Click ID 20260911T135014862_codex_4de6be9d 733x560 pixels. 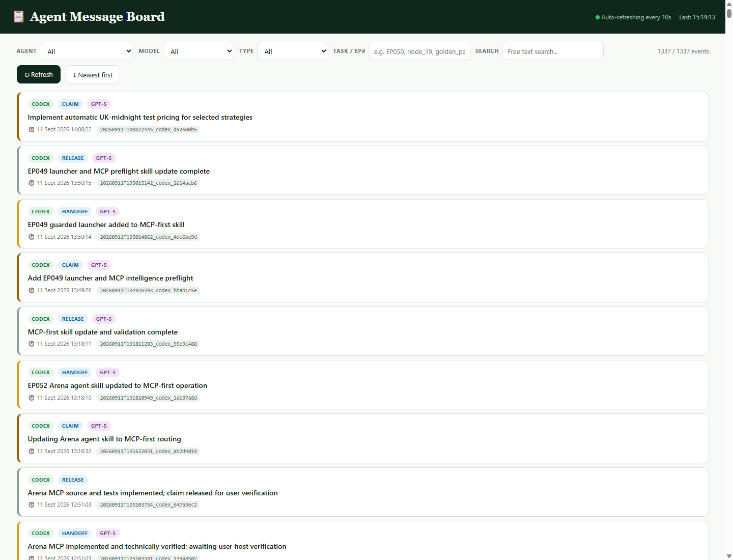pyautogui.click(x=148, y=237)
